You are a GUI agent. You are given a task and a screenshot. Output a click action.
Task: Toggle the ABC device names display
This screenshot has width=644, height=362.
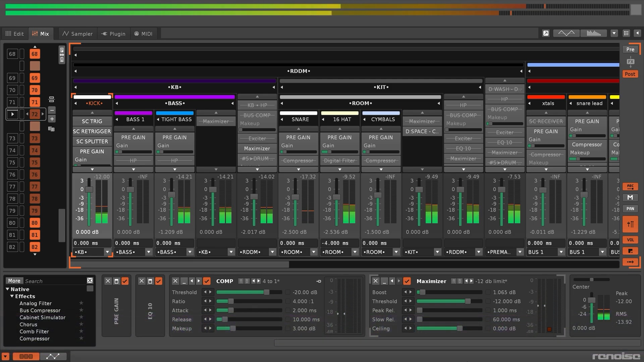[630, 186]
